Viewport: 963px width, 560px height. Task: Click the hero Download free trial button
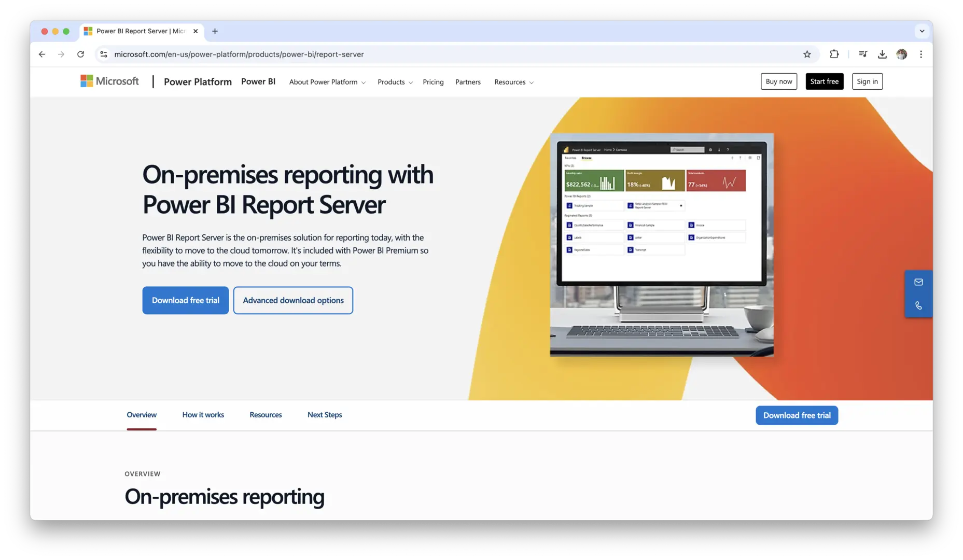(x=186, y=300)
